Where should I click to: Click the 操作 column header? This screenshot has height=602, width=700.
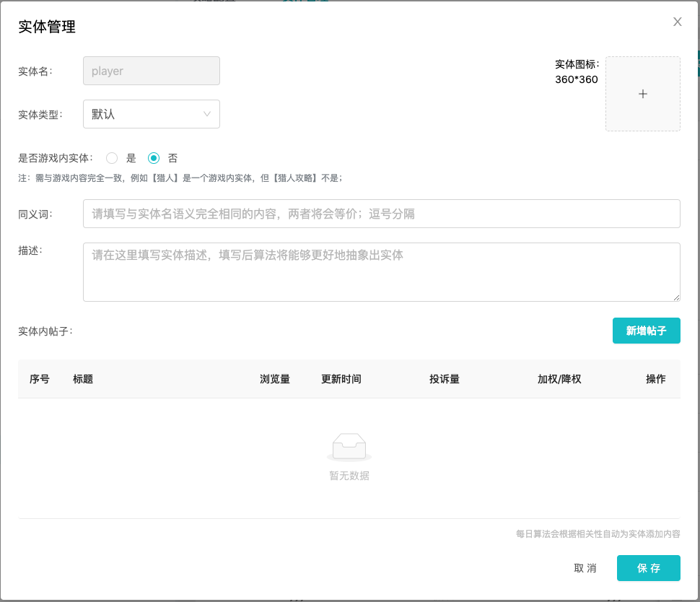point(655,379)
